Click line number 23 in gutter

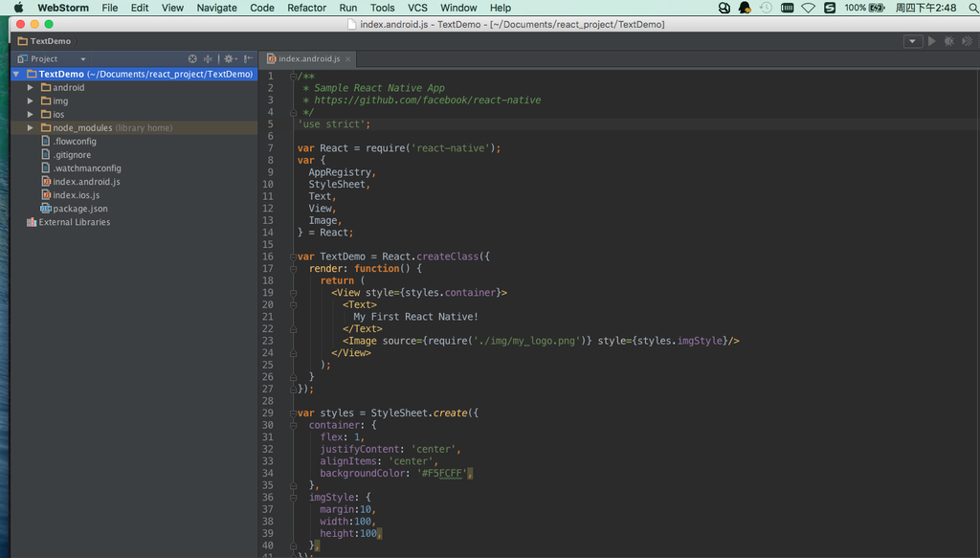(x=268, y=341)
